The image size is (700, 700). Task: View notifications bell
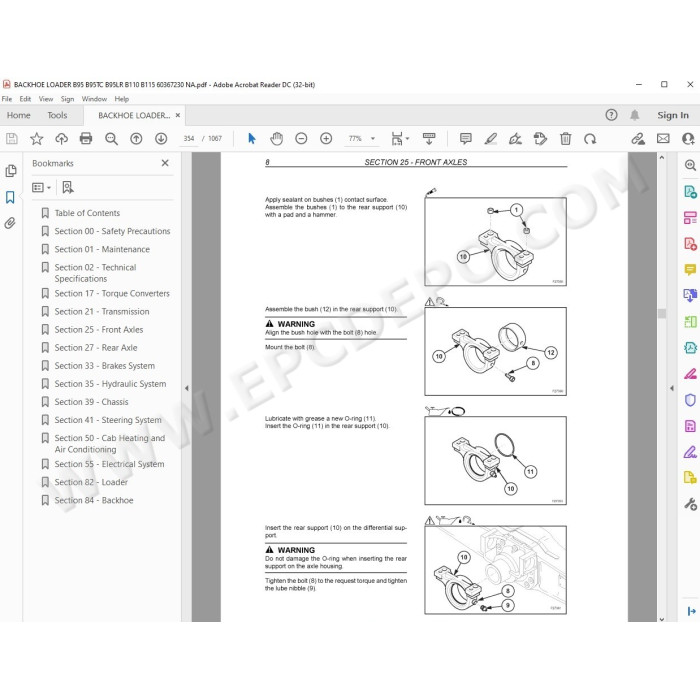pyautogui.click(x=634, y=115)
